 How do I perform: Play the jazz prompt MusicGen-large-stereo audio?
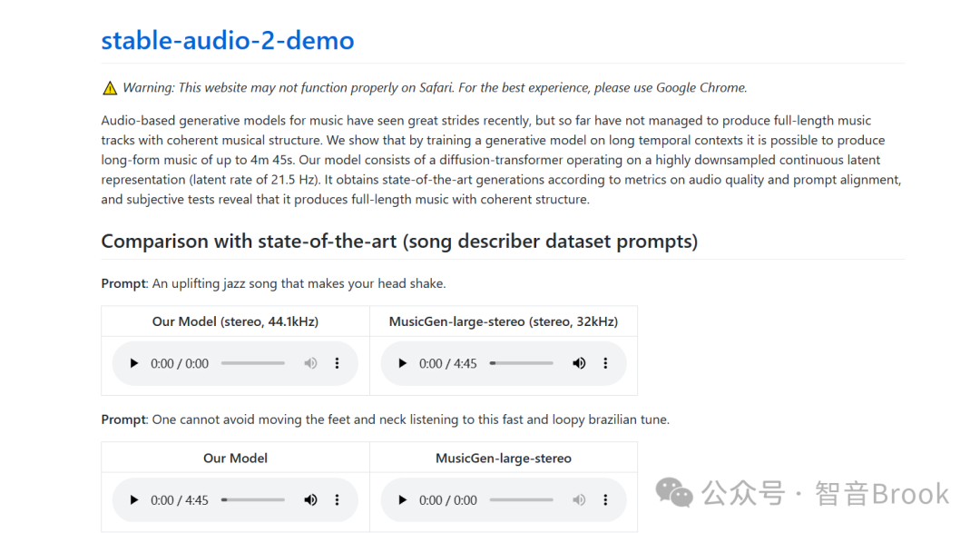tap(403, 363)
